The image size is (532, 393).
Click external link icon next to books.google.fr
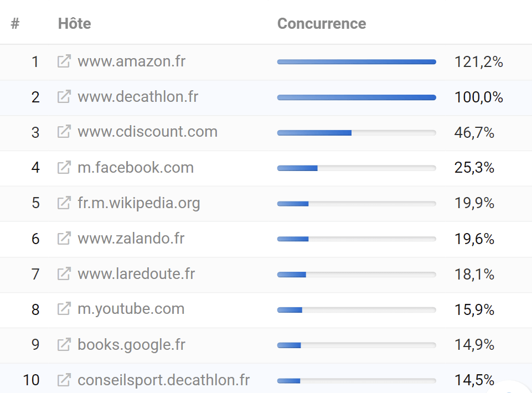pos(64,344)
